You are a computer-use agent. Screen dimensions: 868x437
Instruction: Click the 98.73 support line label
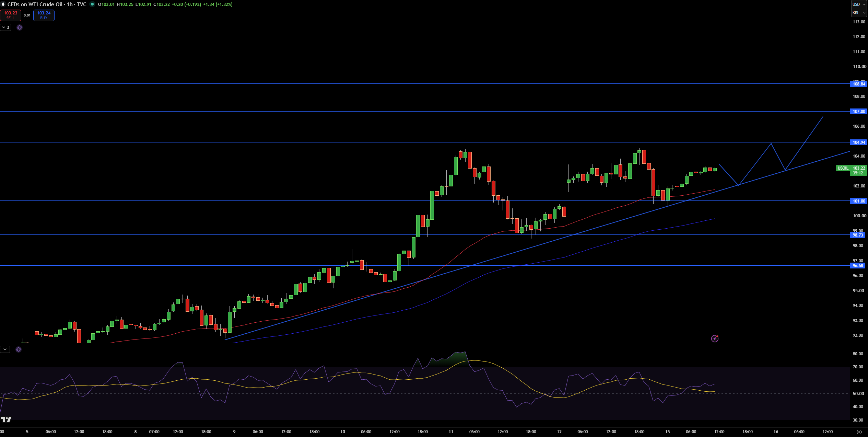[858, 235]
